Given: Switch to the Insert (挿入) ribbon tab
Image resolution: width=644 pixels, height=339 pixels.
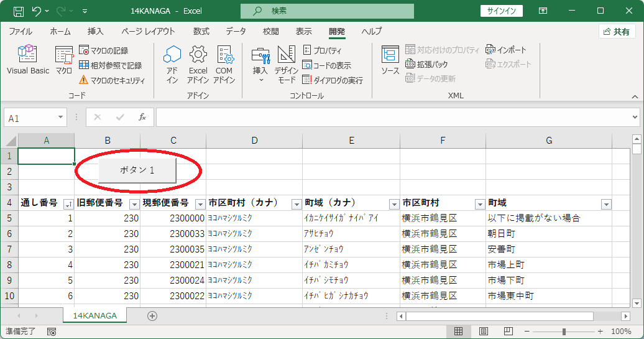Looking at the screenshot, I should (x=95, y=31).
